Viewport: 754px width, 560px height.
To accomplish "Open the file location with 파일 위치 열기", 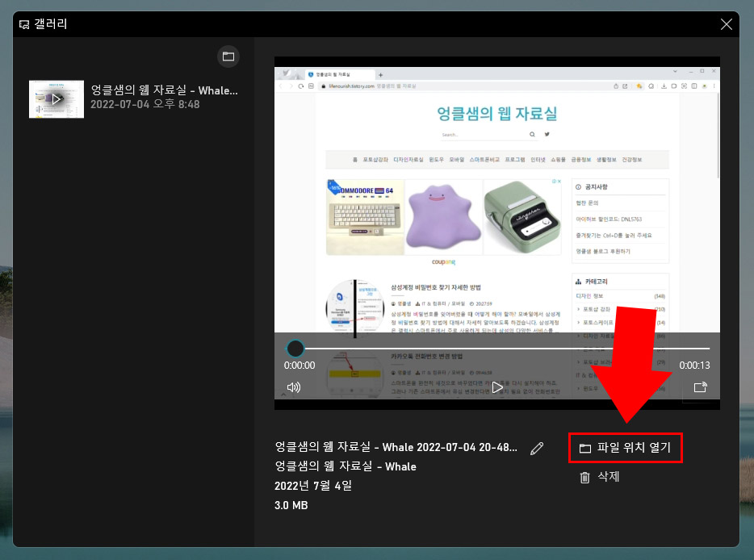I will click(x=626, y=447).
